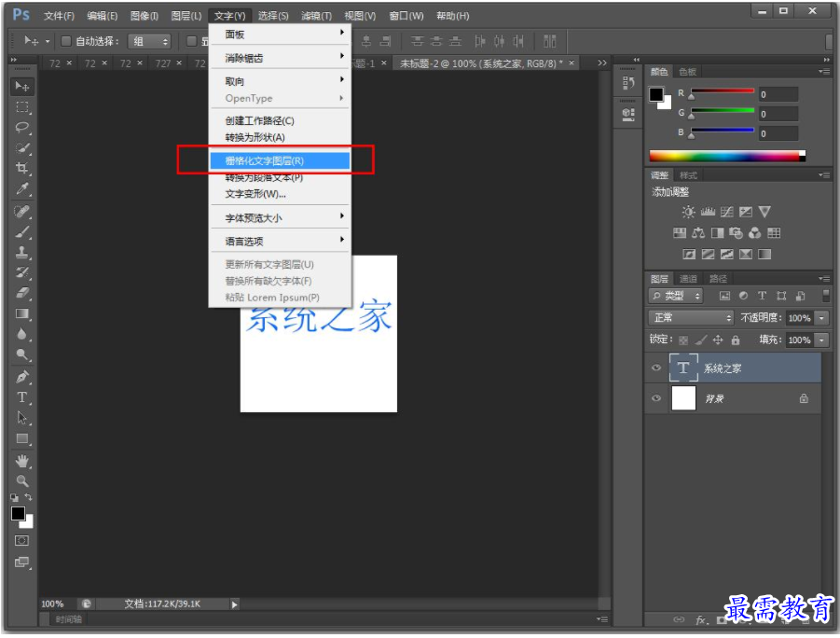Select the Rectangular Marquee tool
Viewport: 840px width, 638px height.
22,107
